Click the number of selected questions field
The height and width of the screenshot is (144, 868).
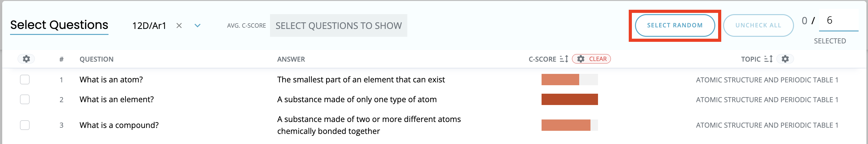pyautogui.click(x=838, y=21)
